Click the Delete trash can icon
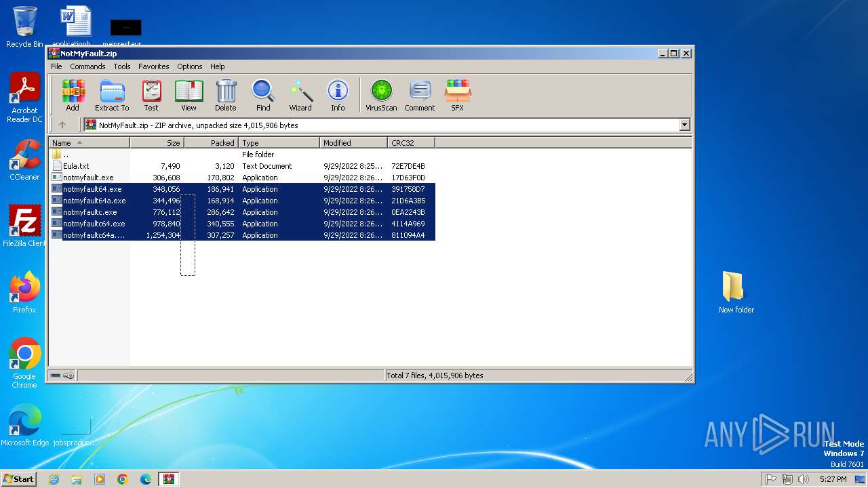 (226, 96)
